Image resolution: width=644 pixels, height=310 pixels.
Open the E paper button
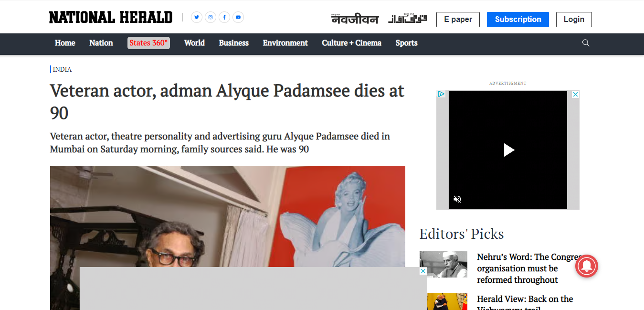tap(458, 20)
